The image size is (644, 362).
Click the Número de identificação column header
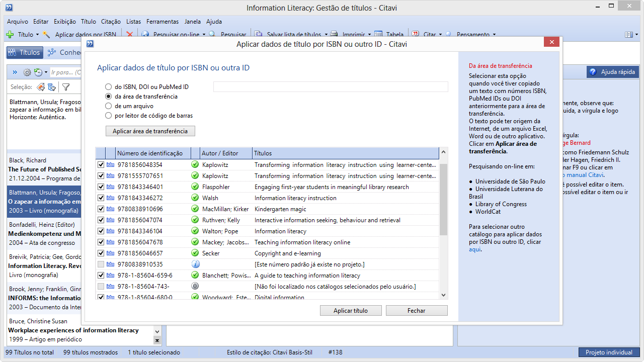[153, 153]
